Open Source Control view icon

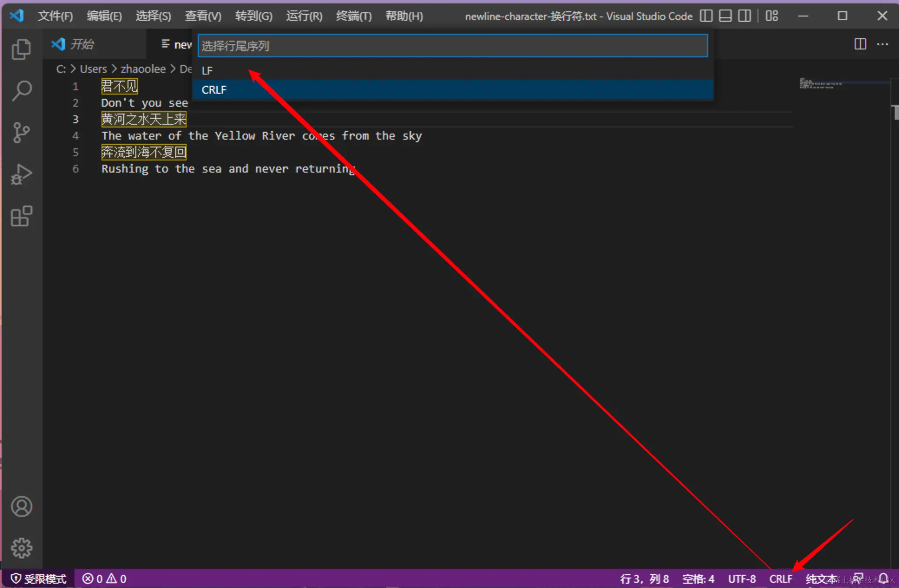click(x=21, y=132)
